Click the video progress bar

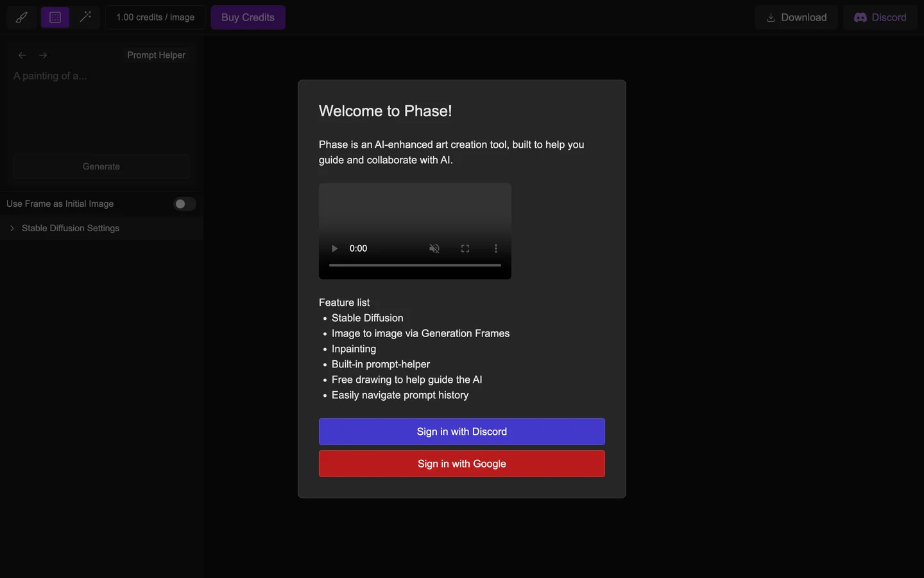415,265
